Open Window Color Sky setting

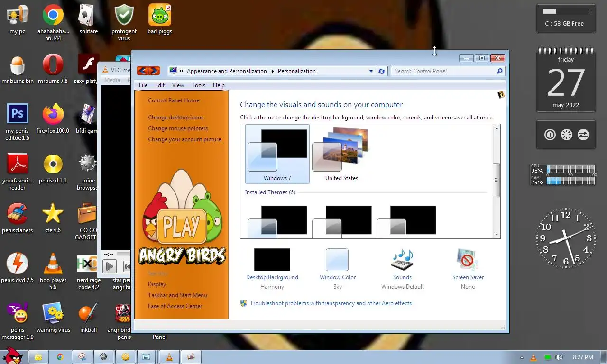pyautogui.click(x=337, y=268)
